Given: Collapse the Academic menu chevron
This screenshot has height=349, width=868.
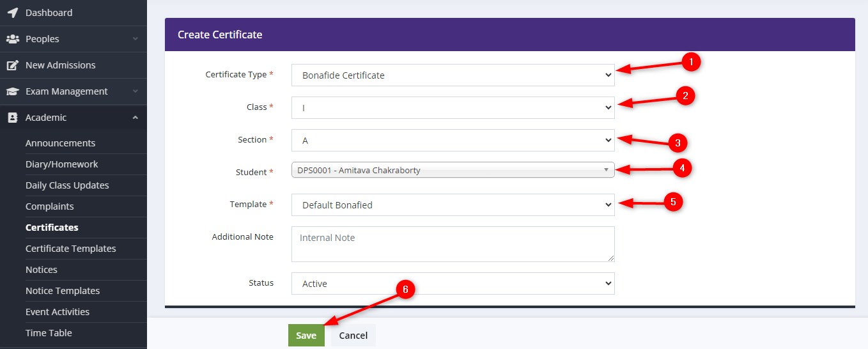Looking at the screenshot, I should [135, 118].
